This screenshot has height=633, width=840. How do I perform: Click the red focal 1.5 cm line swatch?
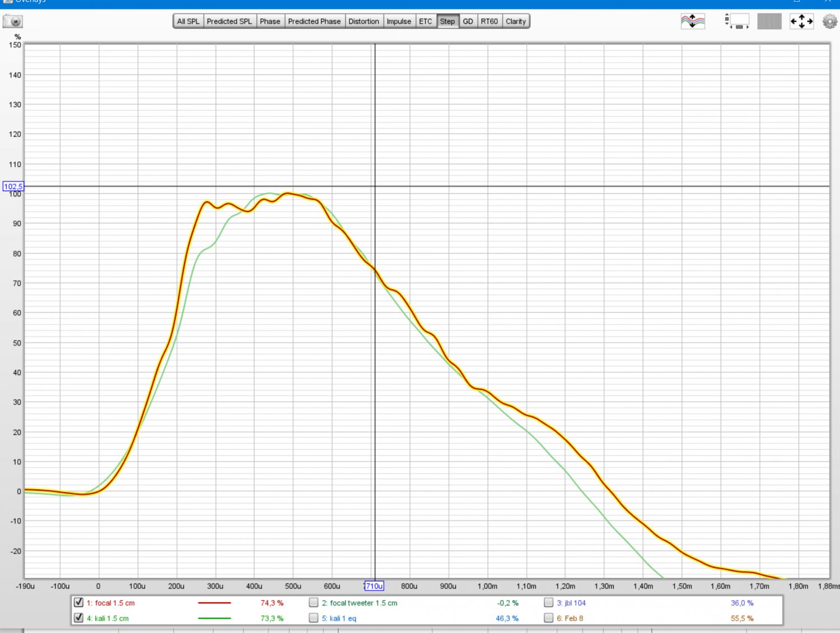click(214, 603)
